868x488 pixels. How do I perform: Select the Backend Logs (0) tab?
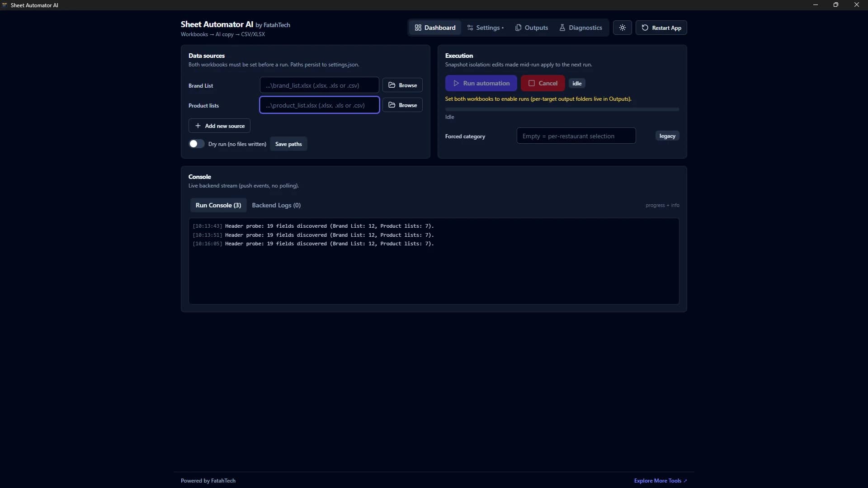click(x=276, y=205)
